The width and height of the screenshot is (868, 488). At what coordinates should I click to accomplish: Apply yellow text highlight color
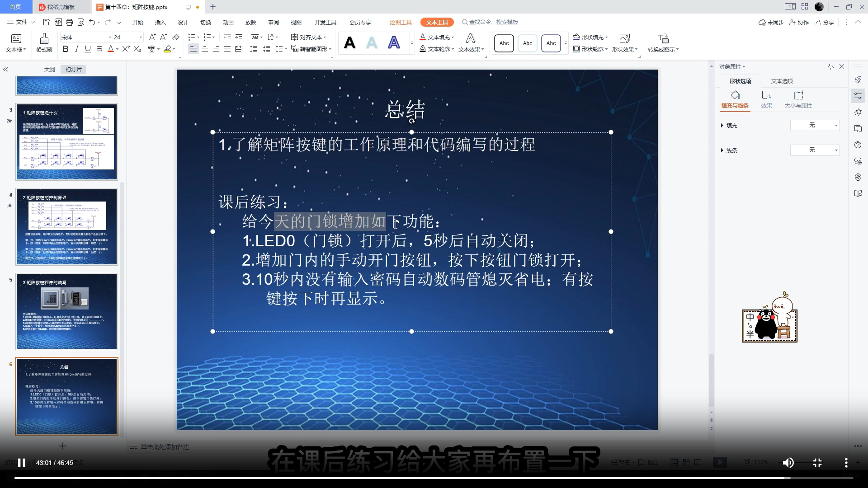168,49
